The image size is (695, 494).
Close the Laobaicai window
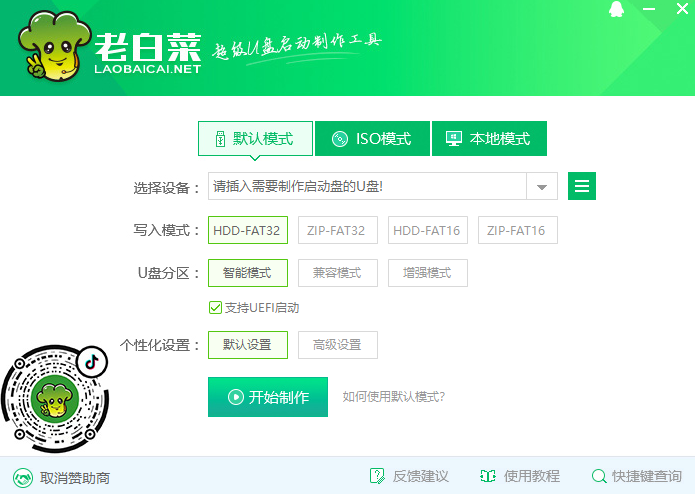pyautogui.click(x=683, y=8)
